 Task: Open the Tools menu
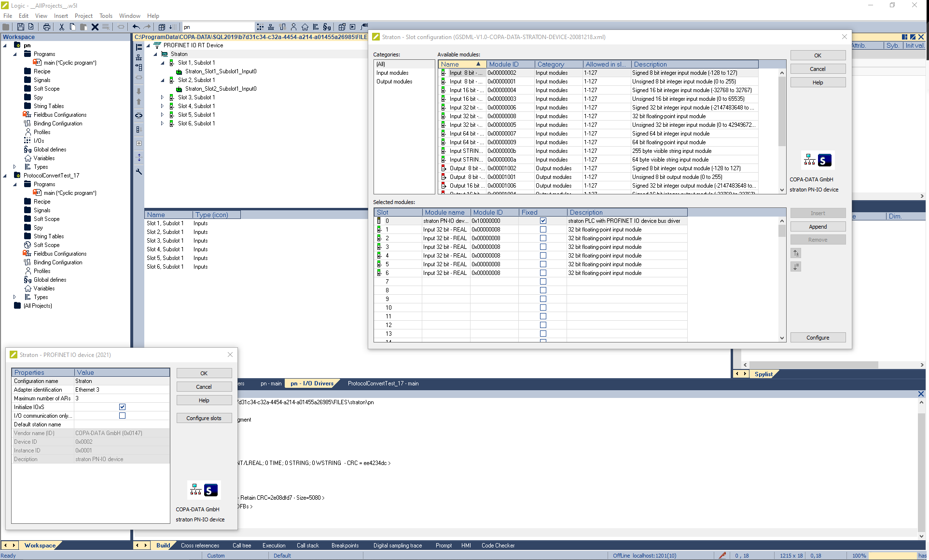[106, 16]
